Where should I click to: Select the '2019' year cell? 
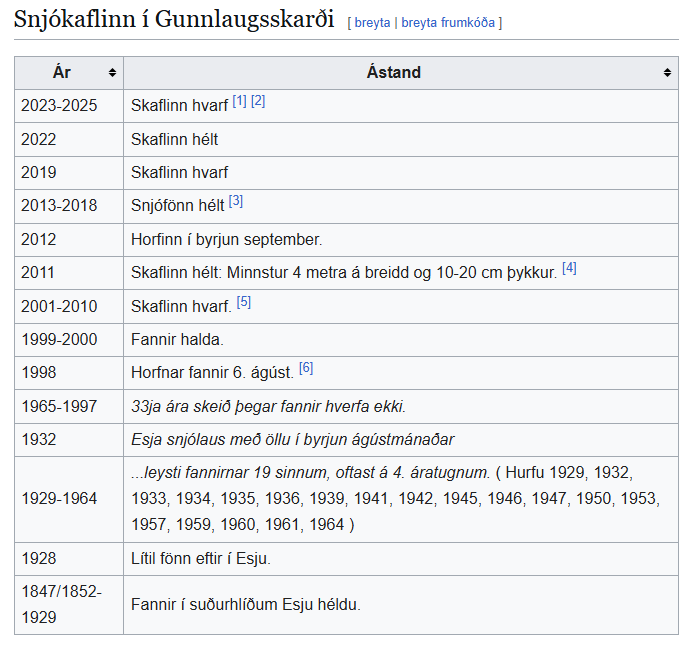[69, 172]
